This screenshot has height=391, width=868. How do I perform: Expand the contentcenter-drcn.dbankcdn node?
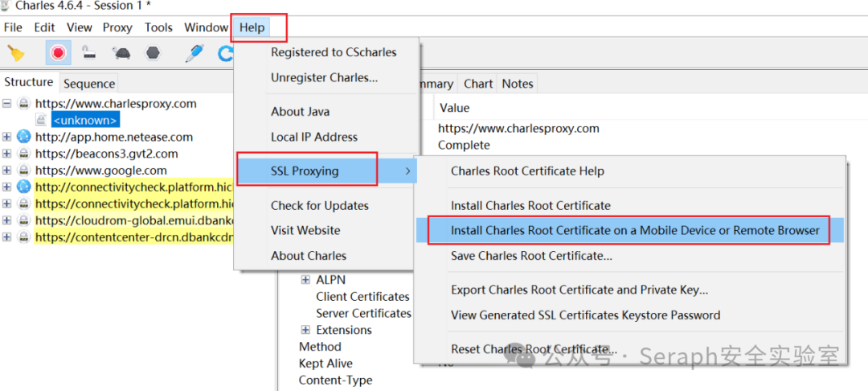pyautogui.click(x=6, y=237)
